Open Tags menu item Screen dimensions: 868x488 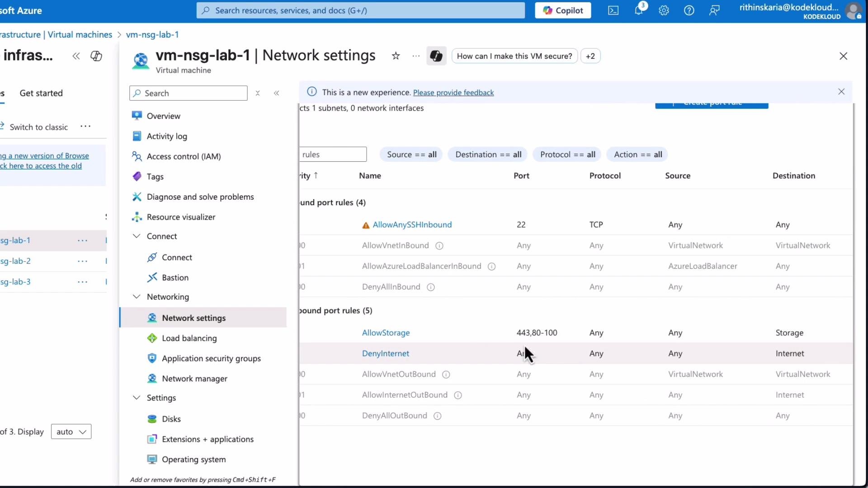pyautogui.click(x=155, y=177)
